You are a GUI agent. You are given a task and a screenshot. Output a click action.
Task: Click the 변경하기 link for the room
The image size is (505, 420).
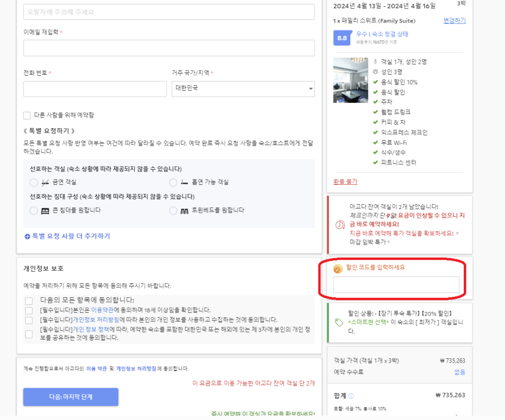coord(454,20)
